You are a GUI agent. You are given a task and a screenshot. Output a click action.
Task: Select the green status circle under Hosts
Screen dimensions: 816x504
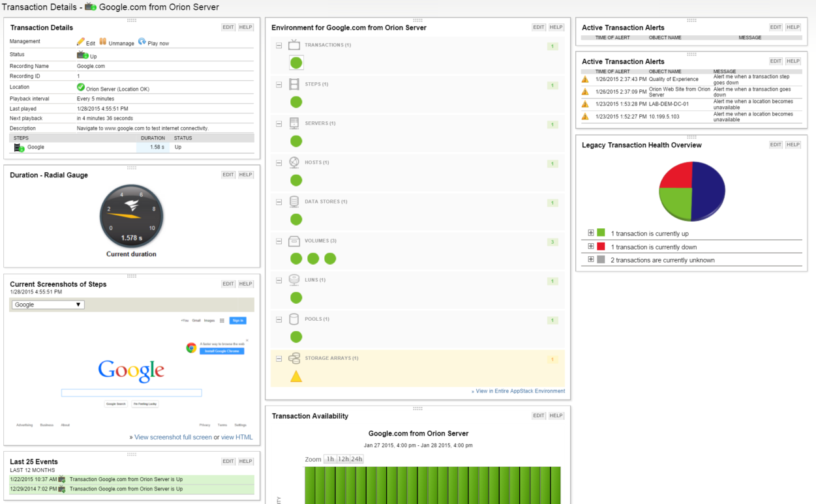(x=296, y=181)
